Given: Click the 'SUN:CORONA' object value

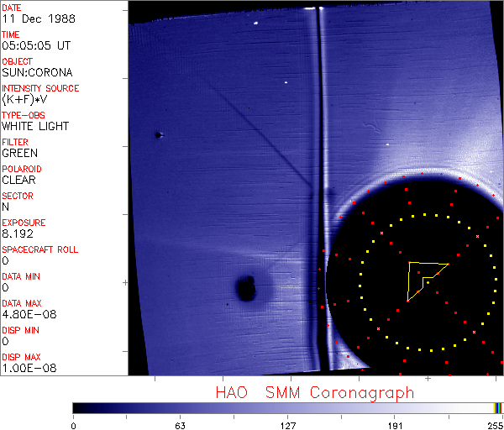Looking at the screenshot, I should click(37, 72).
